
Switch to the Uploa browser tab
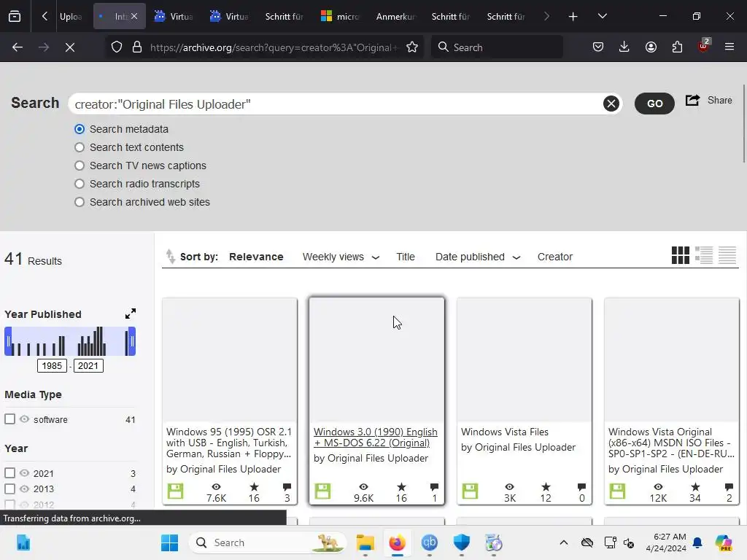[71, 17]
